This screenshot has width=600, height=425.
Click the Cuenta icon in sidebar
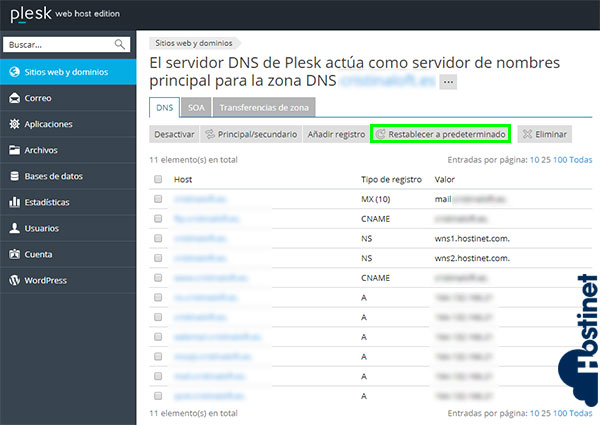point(15,254)
